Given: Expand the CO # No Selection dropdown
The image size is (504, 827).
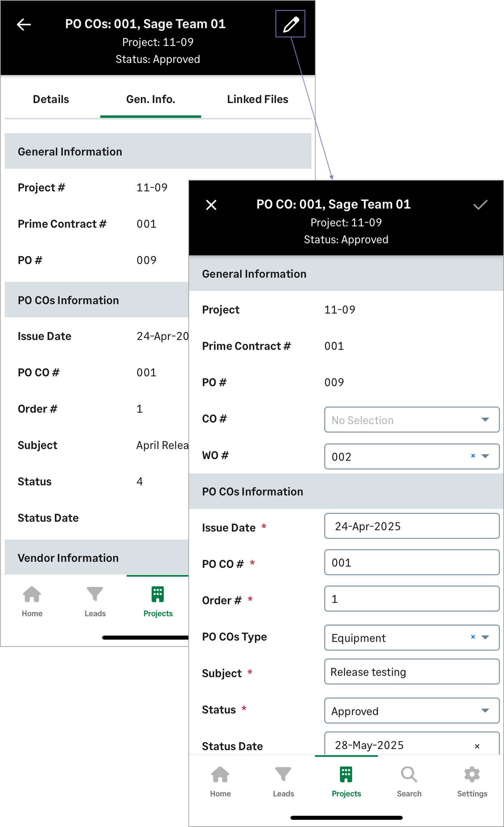Looking at the screenshot, I should [x=412, y=420].
